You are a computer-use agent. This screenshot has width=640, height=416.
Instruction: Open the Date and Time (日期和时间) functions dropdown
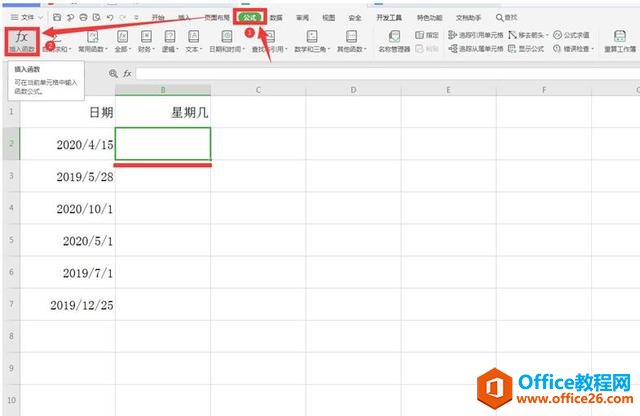(227, 42)
